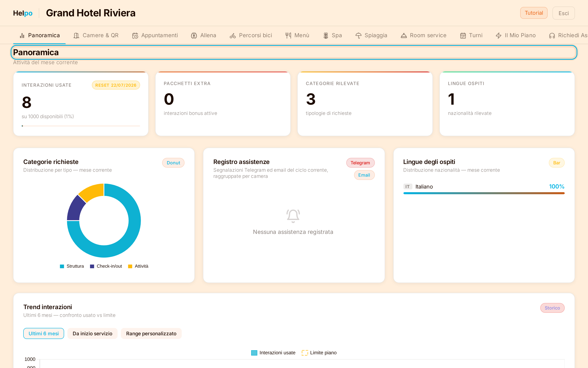
Task: Go to the Room service tab
Action: [x=423, y=36]
